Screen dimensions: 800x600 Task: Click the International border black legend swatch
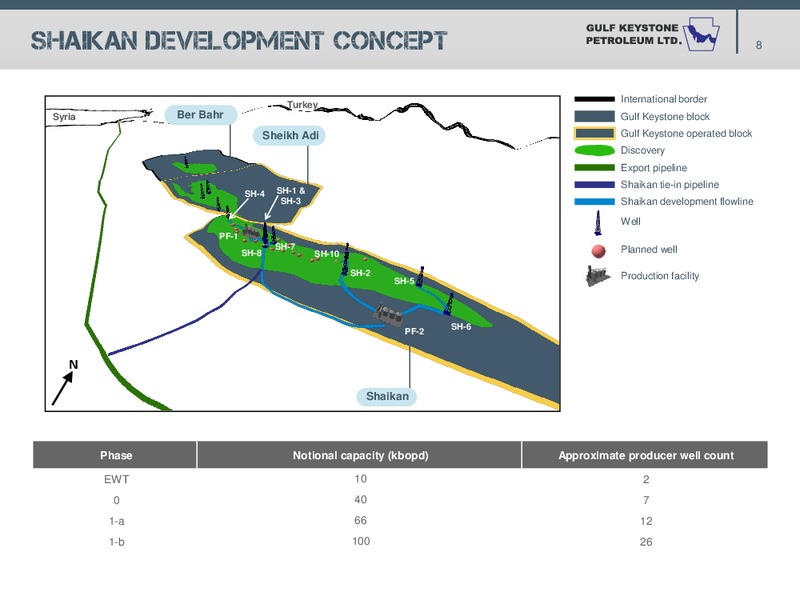(594, 99)
